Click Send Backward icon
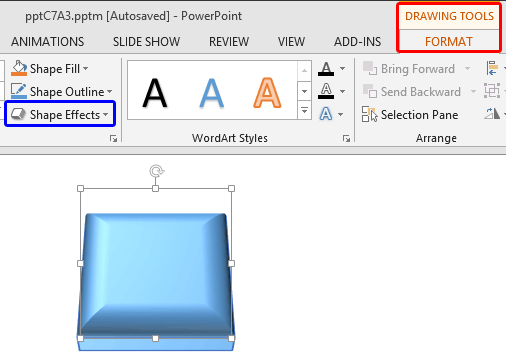 370,91
